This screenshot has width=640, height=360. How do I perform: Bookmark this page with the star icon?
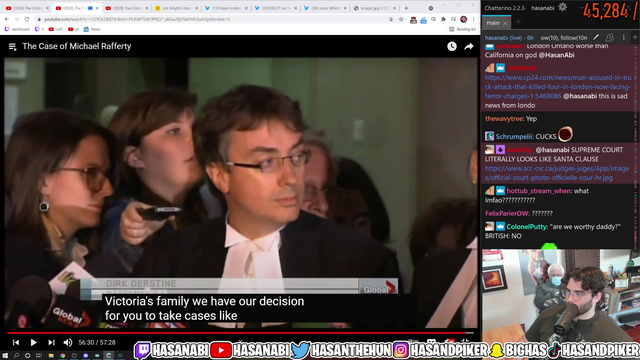401,19
